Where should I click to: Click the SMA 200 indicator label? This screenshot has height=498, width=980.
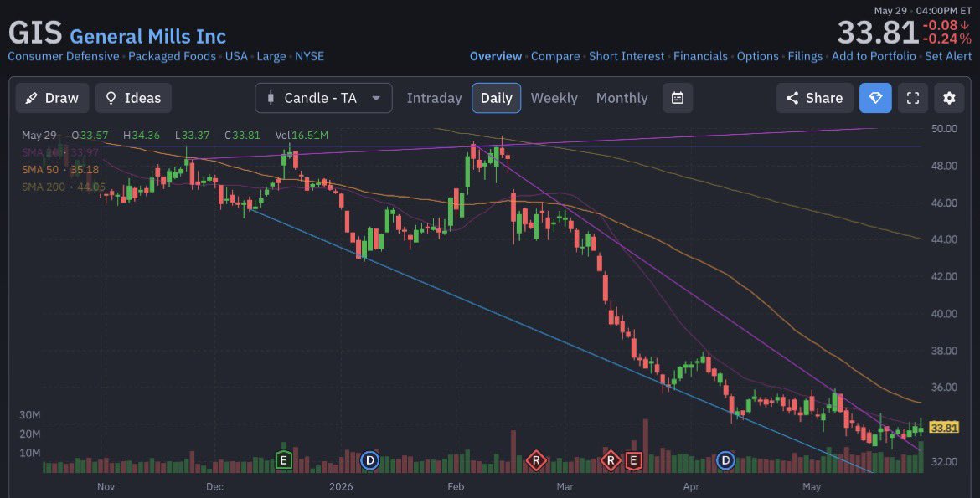63,187
